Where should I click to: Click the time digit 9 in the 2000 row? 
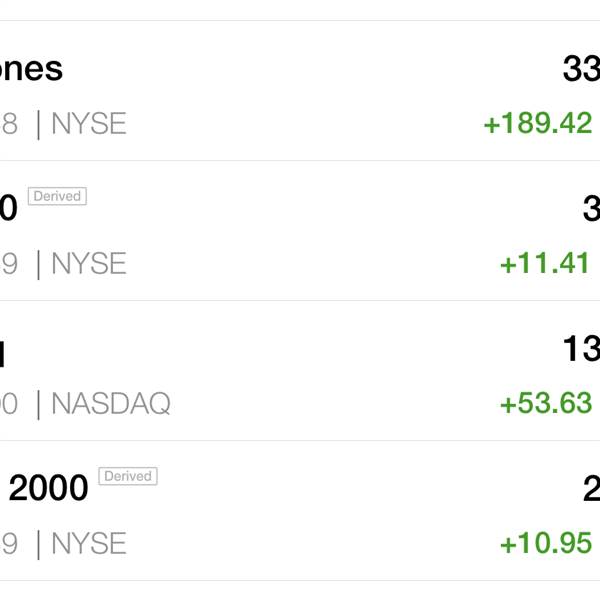click(x=9, y=543)
